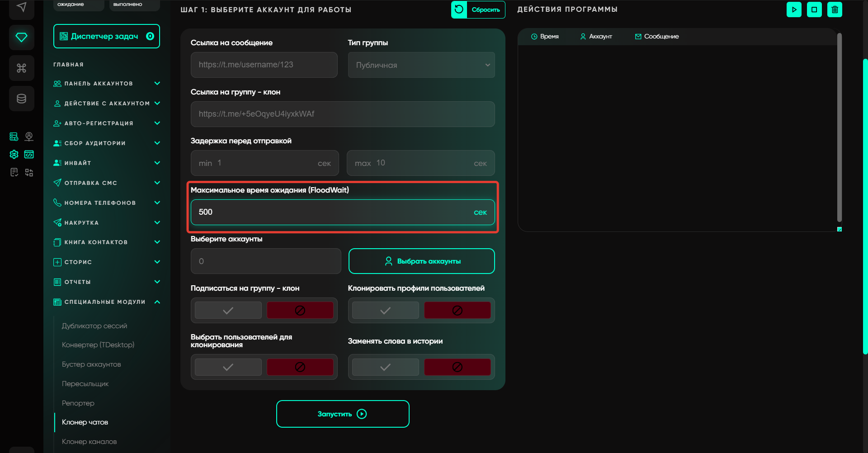Click the command key icon in the left rail
Viewport: 868px width, 453px height.
coord(21,68)
